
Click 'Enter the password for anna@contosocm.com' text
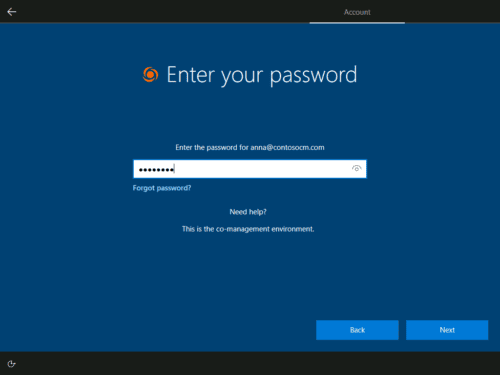pyautogui.click(x=250, y=147)
